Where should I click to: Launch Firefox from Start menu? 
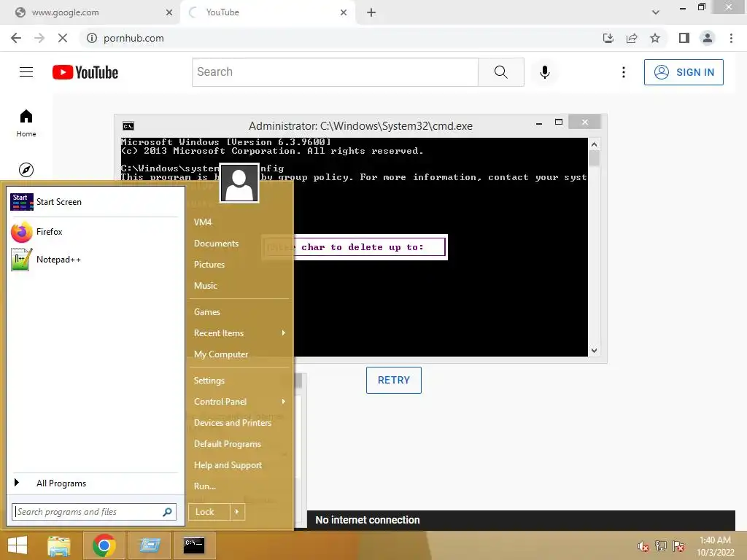(x=94, y=232)
